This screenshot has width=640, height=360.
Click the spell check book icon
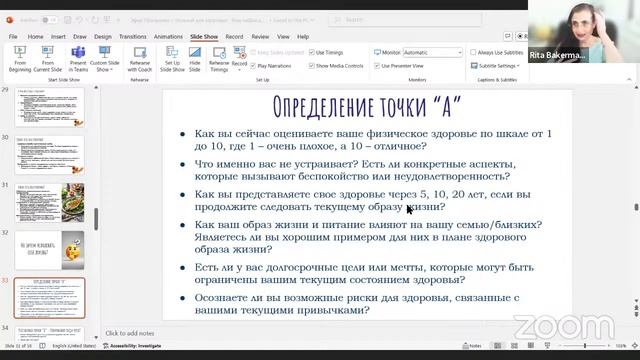[42, 346]
